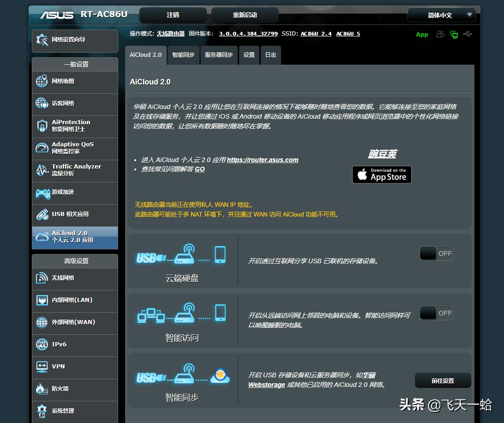Viewport: 504px width, 423px height.
Task: Toggle the 云端硬盘 switch on
Action: (x=436, y=253)
